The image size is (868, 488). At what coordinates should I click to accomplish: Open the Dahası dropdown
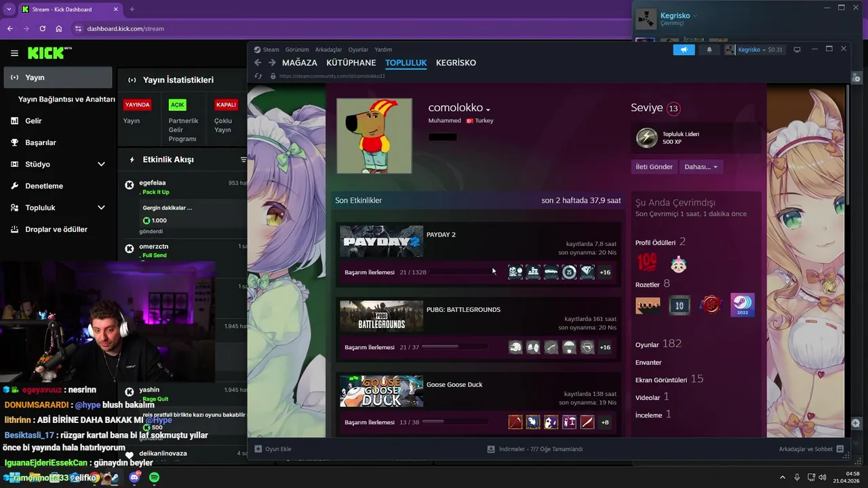pos(701,167)
